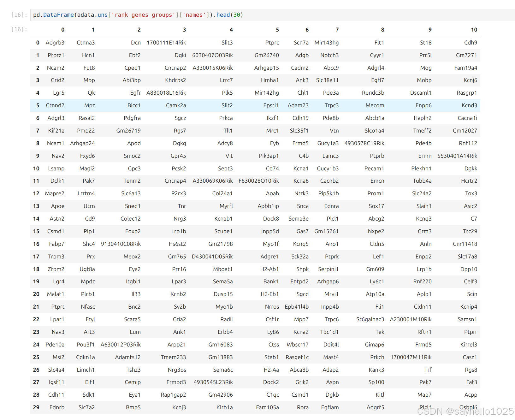Select column header 8
515x420 pixels.
click(382, 30)
